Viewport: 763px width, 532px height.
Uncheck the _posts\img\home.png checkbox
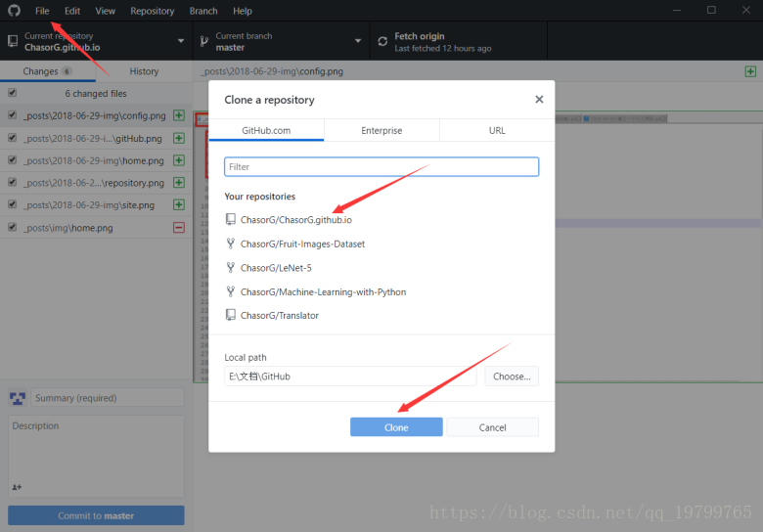(12, 227)
